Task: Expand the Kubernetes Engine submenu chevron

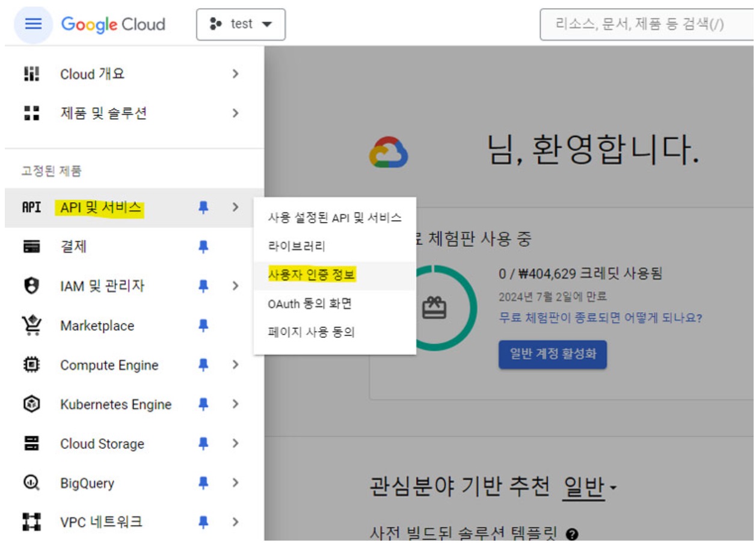Action: click(235, 404)
